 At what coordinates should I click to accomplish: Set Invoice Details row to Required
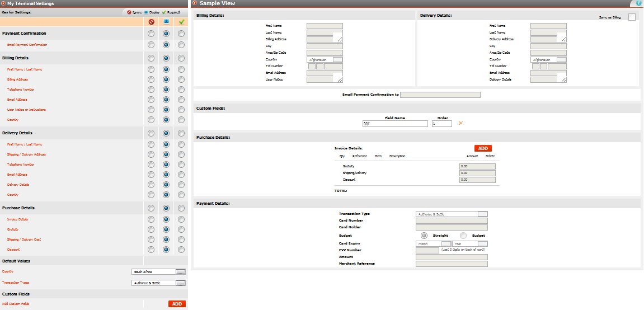click(x=181, y=219)
